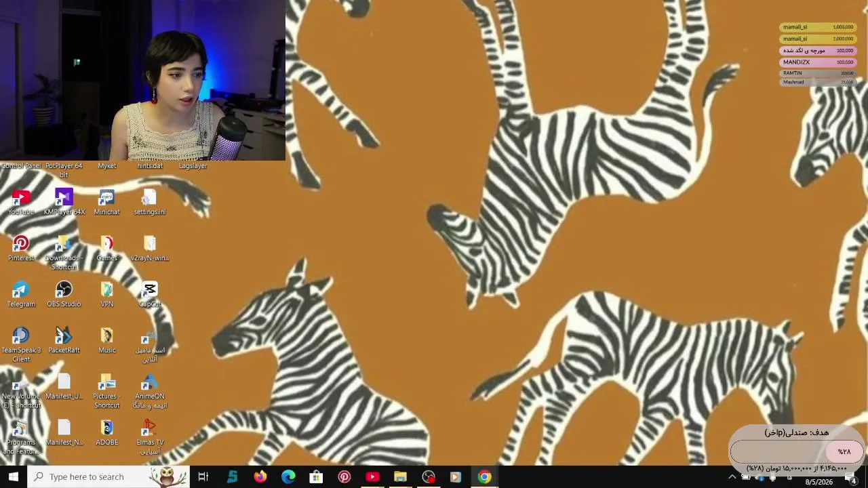Image resolution: width=868 pixels, height=488 pixels.
Task: Click the owl illustration in the search box
Action: tap(167, 476)
